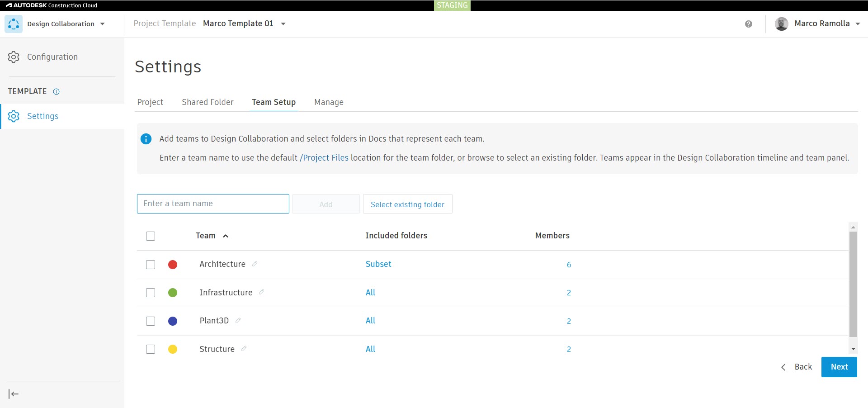Screen dimensions: 868x408
Task: Click the scrollbar up arrow
Action: pos(853,227)
